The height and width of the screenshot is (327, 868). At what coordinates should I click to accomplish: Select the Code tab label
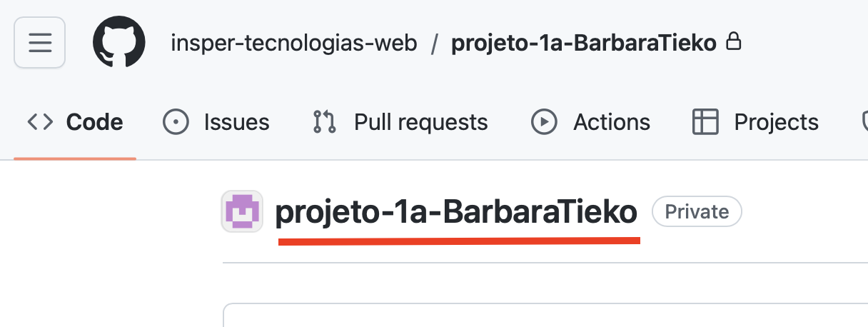click(94, 122)
